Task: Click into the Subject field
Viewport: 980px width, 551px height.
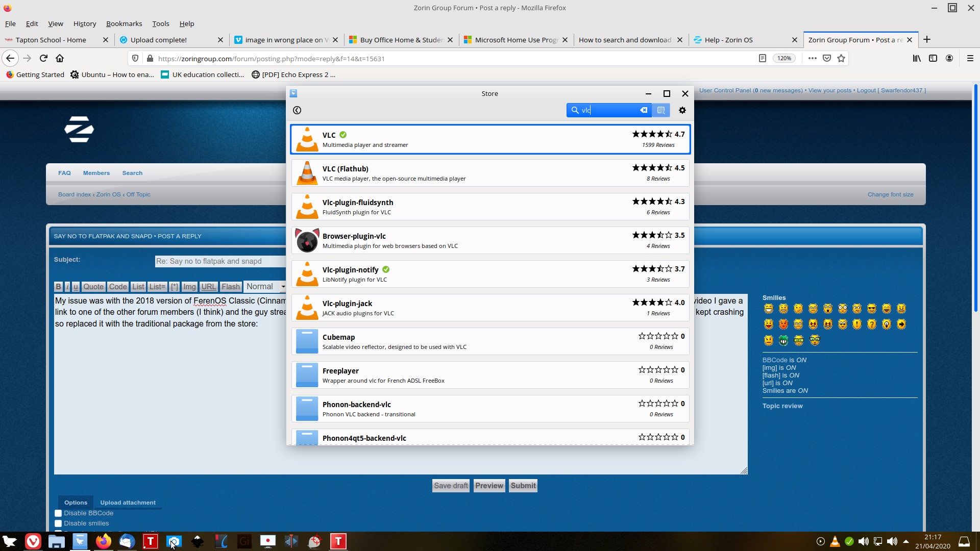Action: click(x=220, y=261)
